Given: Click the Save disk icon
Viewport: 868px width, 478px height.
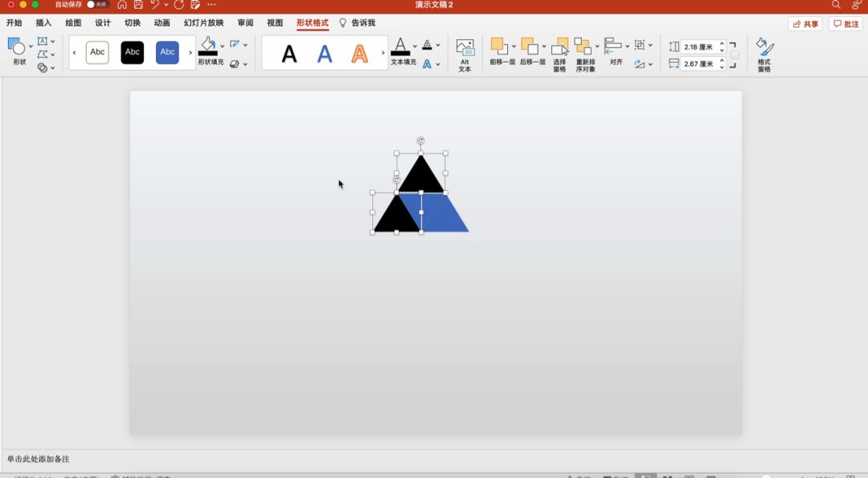Looking at the screenshot, I should coord(138,5).
